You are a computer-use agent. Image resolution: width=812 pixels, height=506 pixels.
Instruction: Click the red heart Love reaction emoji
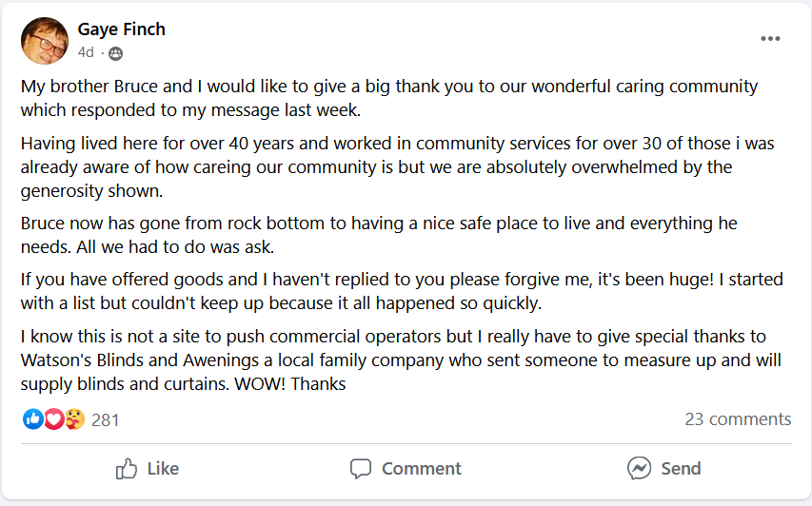point(53,419)
